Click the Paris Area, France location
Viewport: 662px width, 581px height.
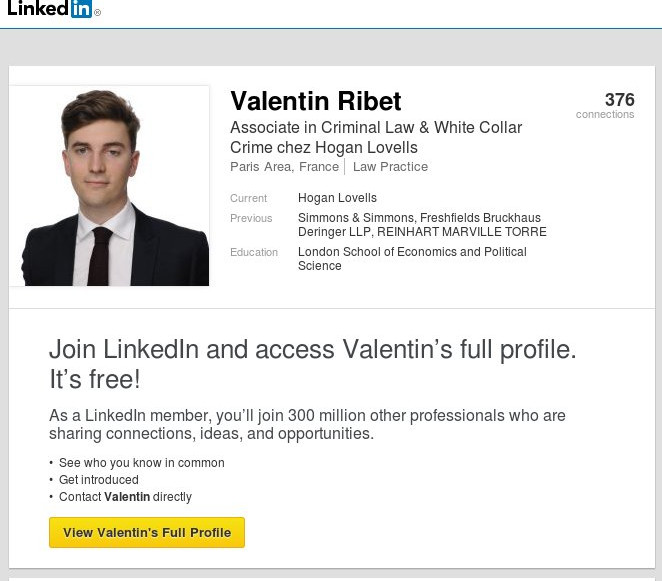point(285,167)
